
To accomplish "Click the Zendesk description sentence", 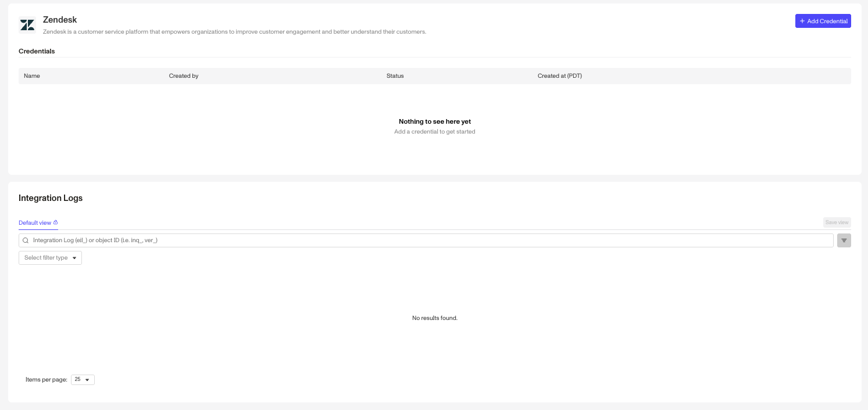I will pyautogui.click(x=235, y=32).
